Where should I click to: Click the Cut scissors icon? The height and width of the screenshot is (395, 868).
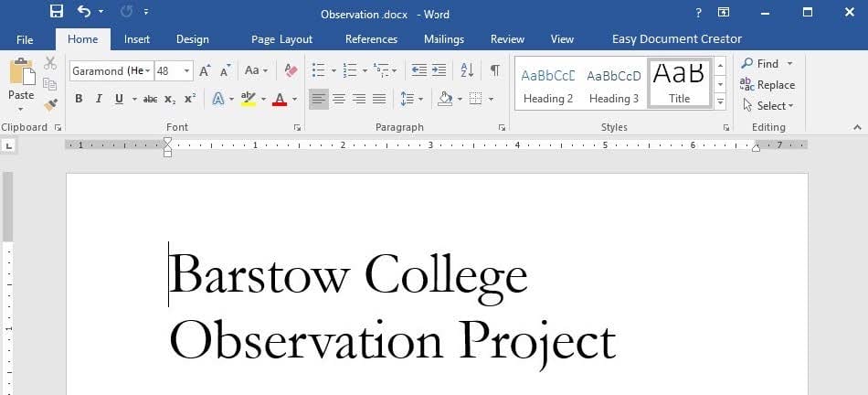(50, 63)
